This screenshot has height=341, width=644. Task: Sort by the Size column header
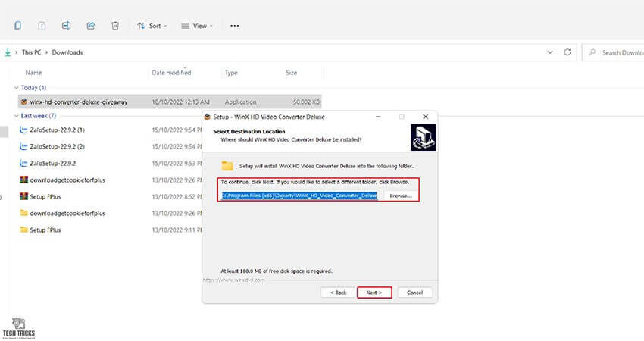coord(291,73)
